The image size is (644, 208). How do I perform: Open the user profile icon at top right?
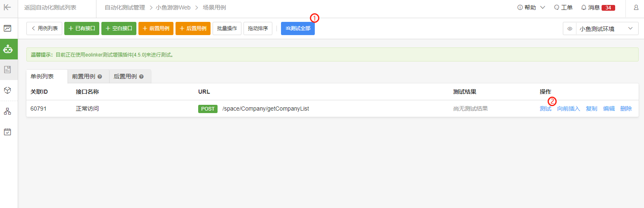[x=636, y=7]
